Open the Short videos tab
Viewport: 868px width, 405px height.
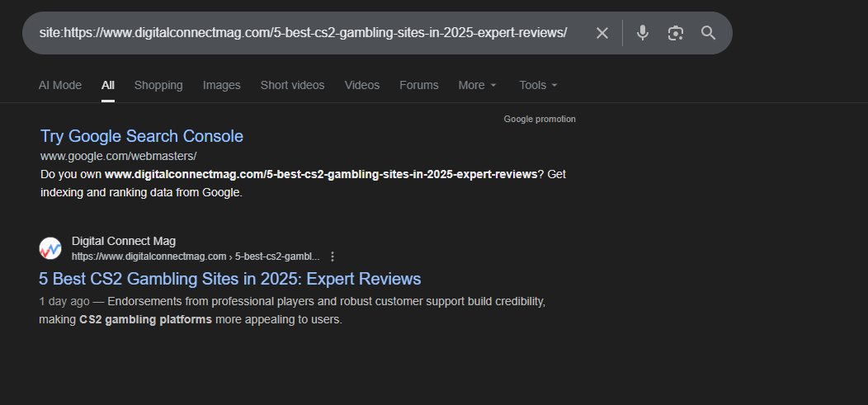(292, 85)
